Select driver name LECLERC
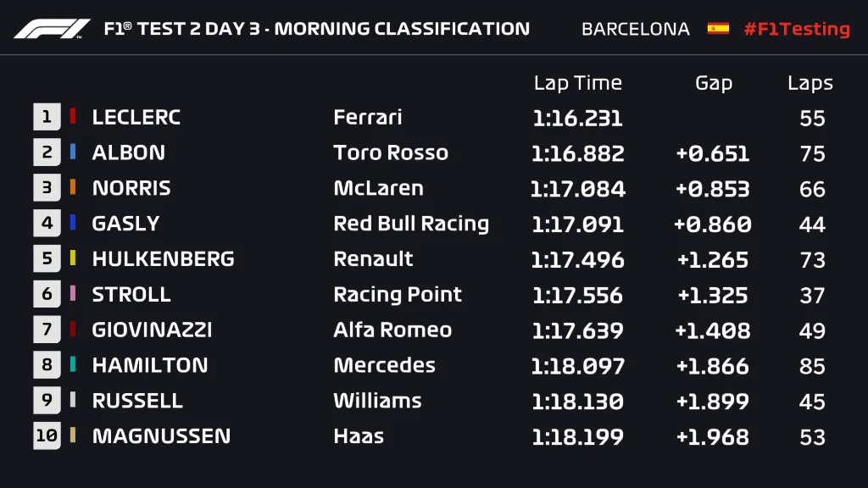The height and width of the screenshot is (488, 868). pyautogui.click(x=136, y=117)
